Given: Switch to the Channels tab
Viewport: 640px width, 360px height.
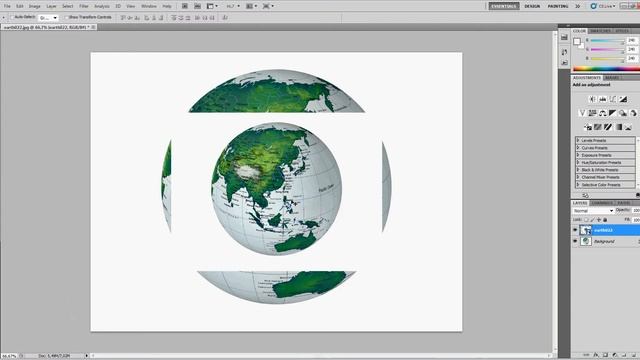Looking at the screenshot, I should pos(602,203).
